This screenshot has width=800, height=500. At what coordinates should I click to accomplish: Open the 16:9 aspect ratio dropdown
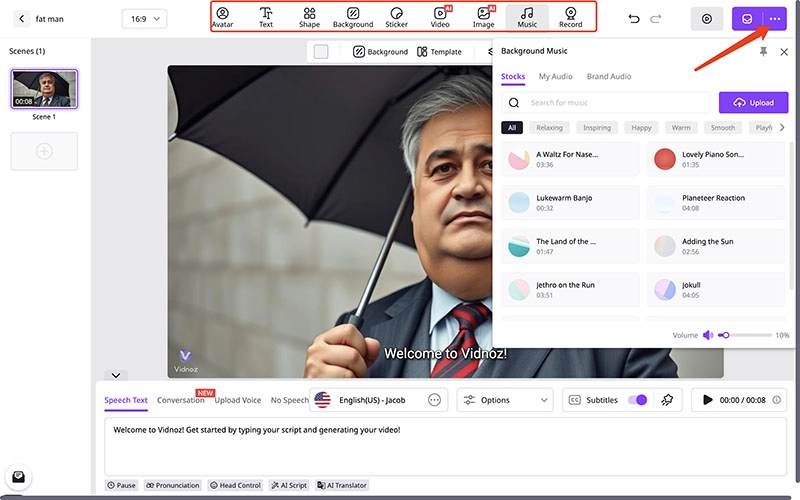click(144, 19)
